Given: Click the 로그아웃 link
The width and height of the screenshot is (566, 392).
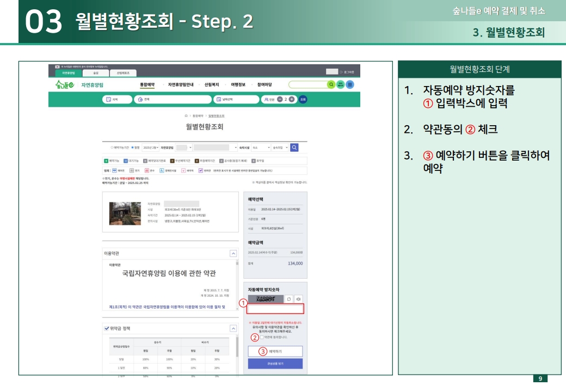Looking at the screenshot, I should 349,72.
